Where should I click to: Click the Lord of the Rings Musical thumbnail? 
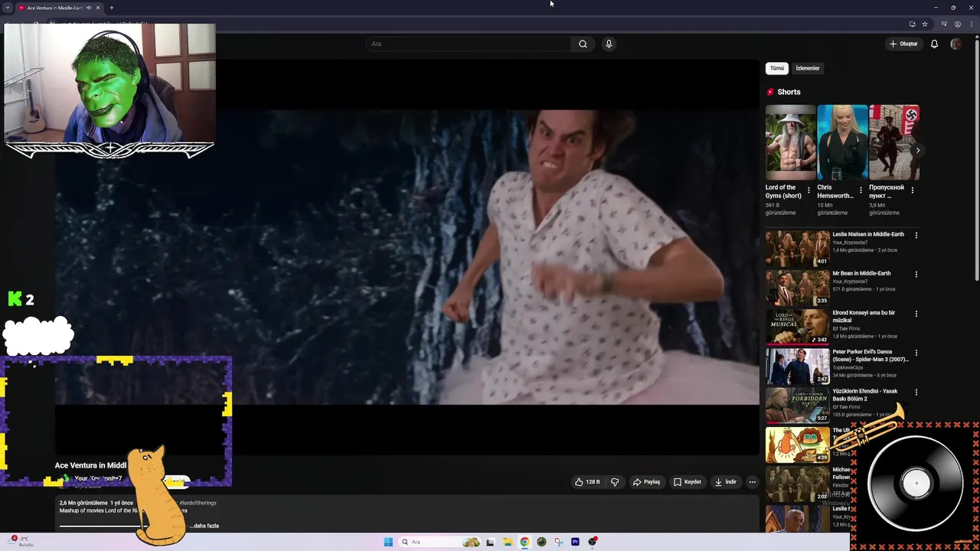[x=797, y=326]
